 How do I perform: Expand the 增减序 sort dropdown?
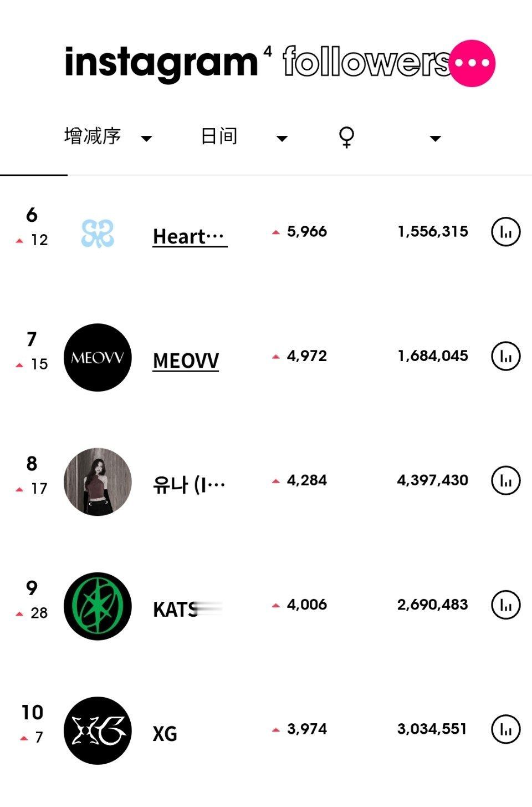coord(108,136)
